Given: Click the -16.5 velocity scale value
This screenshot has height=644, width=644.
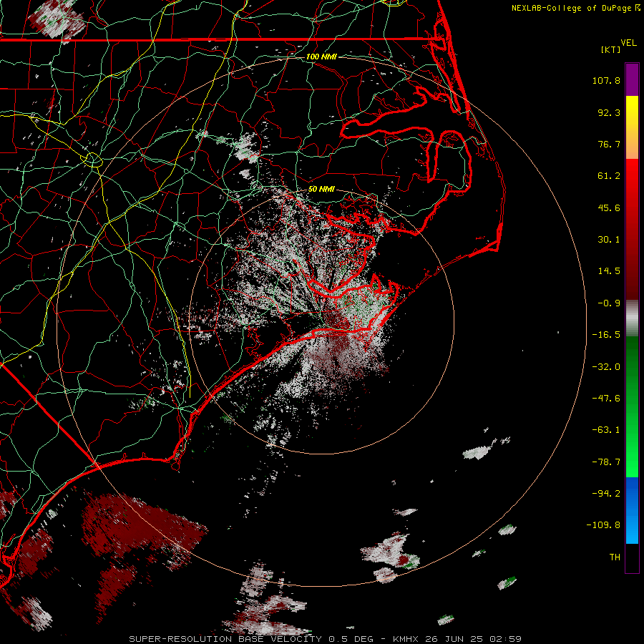Looking at the screenshot, I should coord(606,335).
